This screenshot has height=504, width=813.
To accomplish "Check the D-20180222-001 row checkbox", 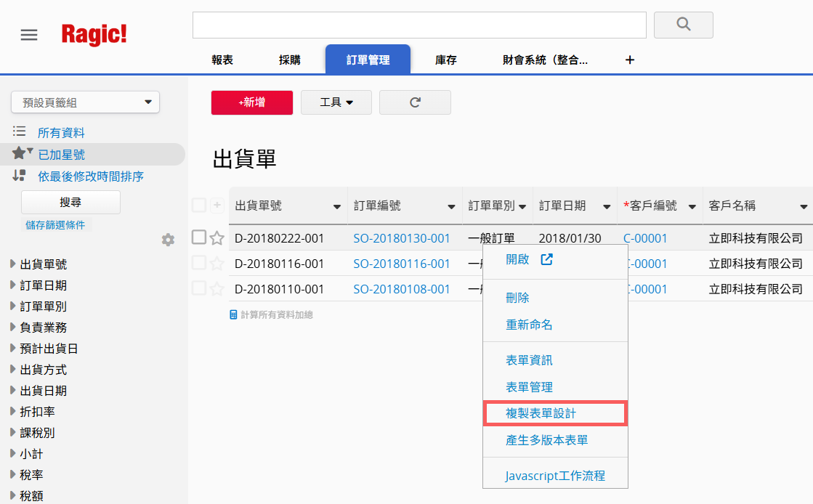I will coord(199,237).
